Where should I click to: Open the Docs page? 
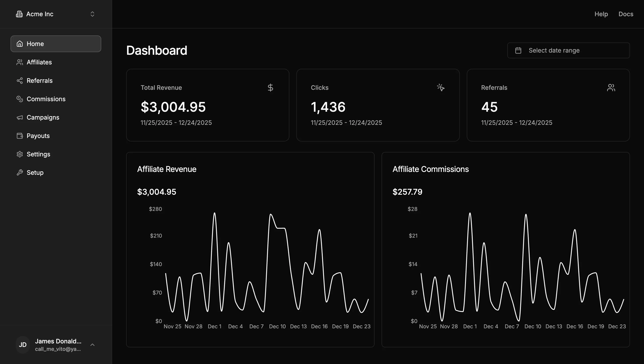[626, 14]
